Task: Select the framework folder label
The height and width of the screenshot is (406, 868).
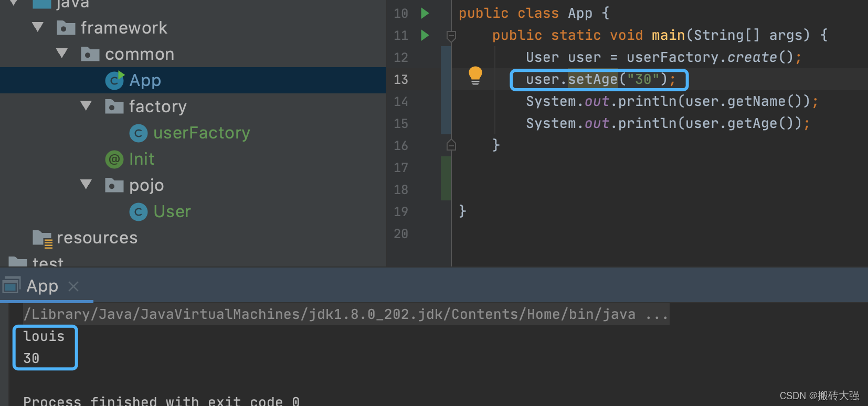Action: (124, 28)
